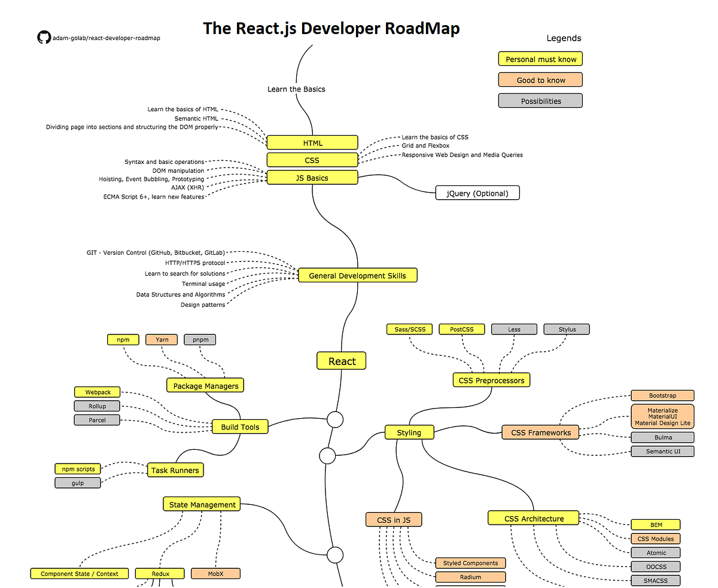This screenshot has height=588, width=718.
Task: Click the Bootstrap framework node
Action: tap(662, 395)
